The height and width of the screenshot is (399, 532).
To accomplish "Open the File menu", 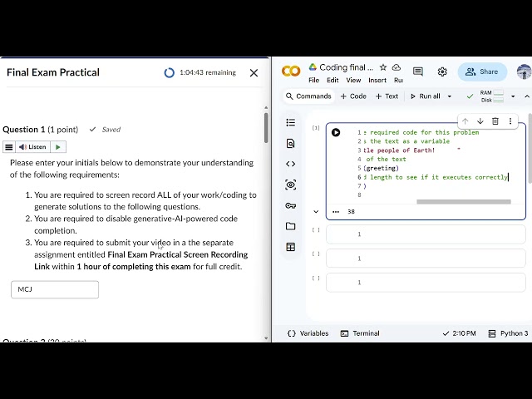I will [314, 80].
